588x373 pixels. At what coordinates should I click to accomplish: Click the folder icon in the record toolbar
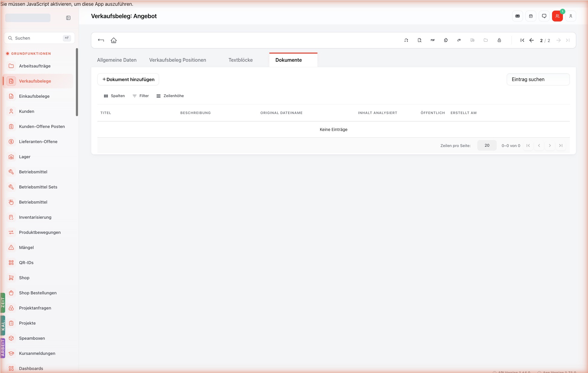click(x=486, y=40)
